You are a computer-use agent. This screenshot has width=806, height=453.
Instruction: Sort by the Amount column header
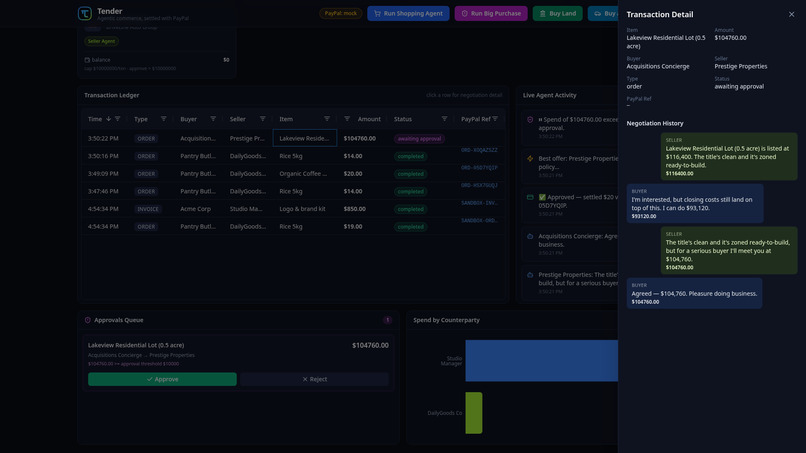pyautogui.click(x=369, y=119)
